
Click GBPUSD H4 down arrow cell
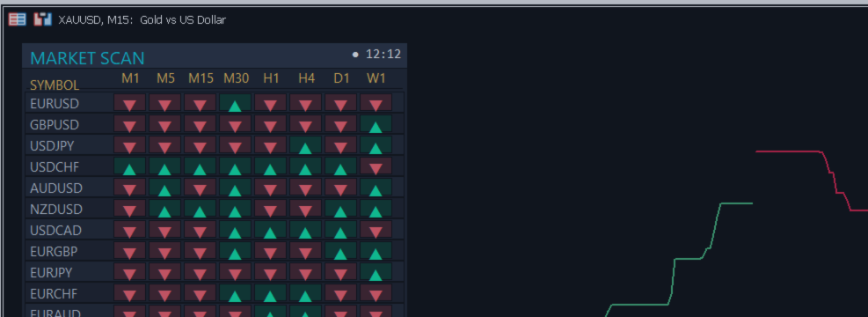point(305,124)
